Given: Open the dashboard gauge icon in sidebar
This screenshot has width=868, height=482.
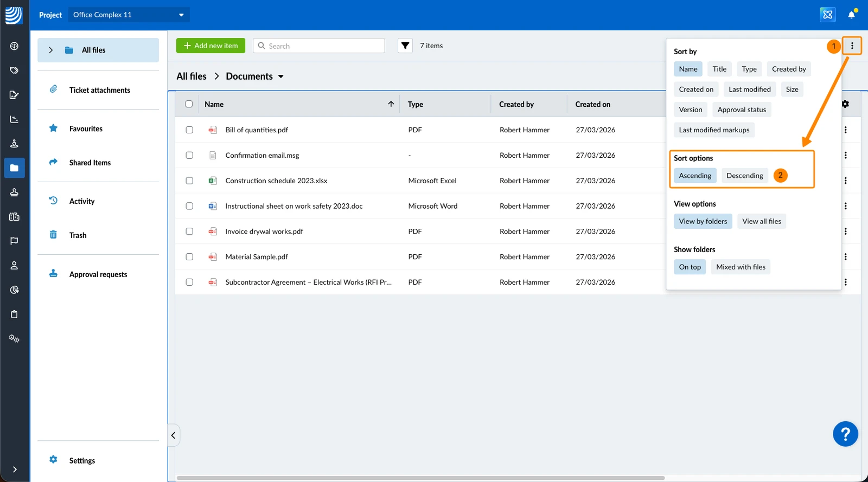Looking at the screenshot, I should coord(14,46).
